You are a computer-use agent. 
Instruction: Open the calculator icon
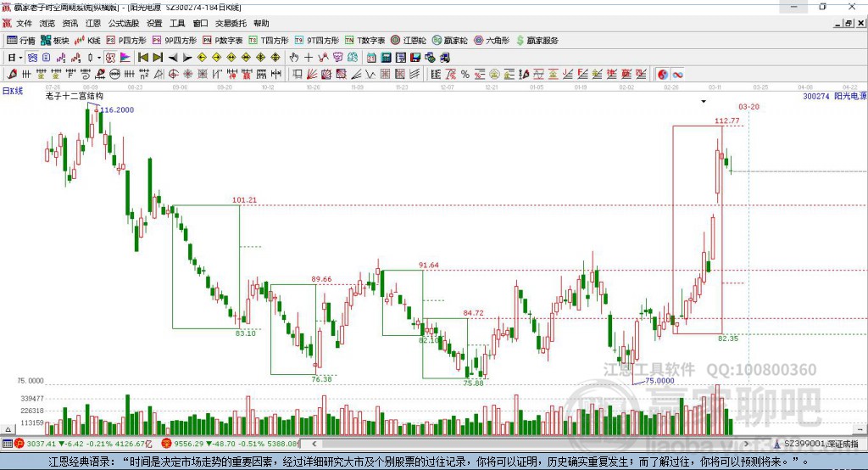(386, 58)
